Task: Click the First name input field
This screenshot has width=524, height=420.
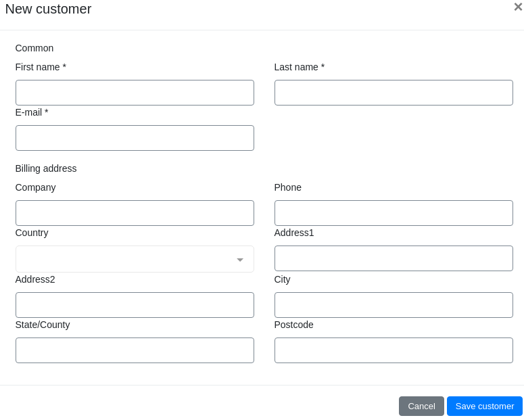Action: [135, 93]
